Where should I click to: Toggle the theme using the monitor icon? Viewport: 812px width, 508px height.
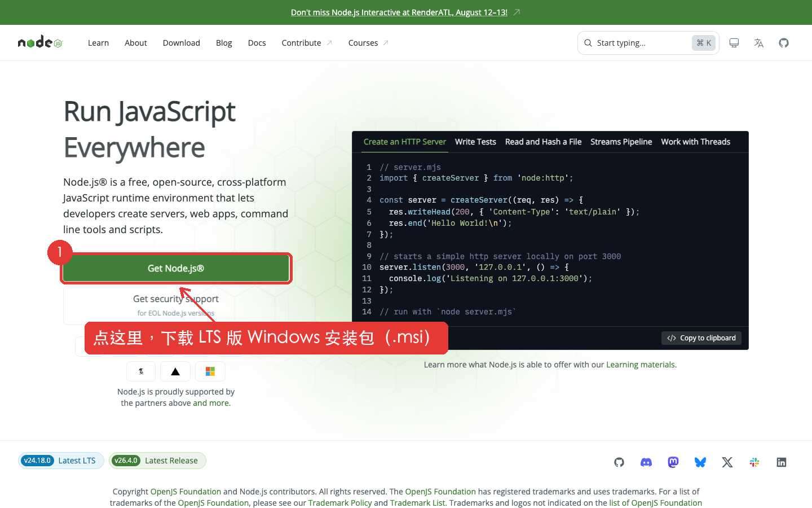(734, 43)
